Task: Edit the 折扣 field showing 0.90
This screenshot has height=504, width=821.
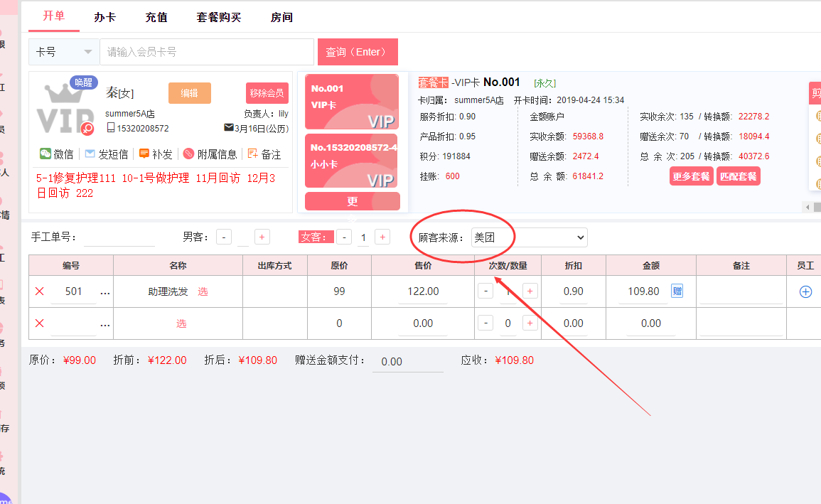Action: coord(574,291)
